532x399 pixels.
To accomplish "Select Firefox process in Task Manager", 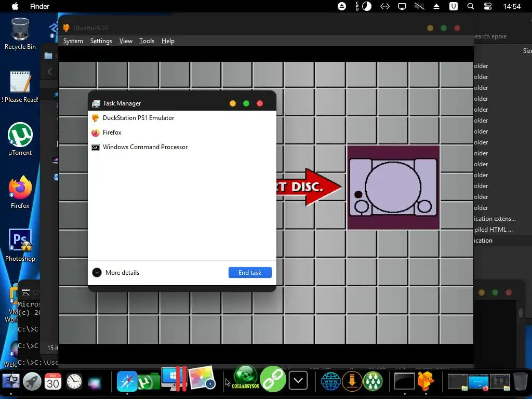I will (x=182, y=132).
